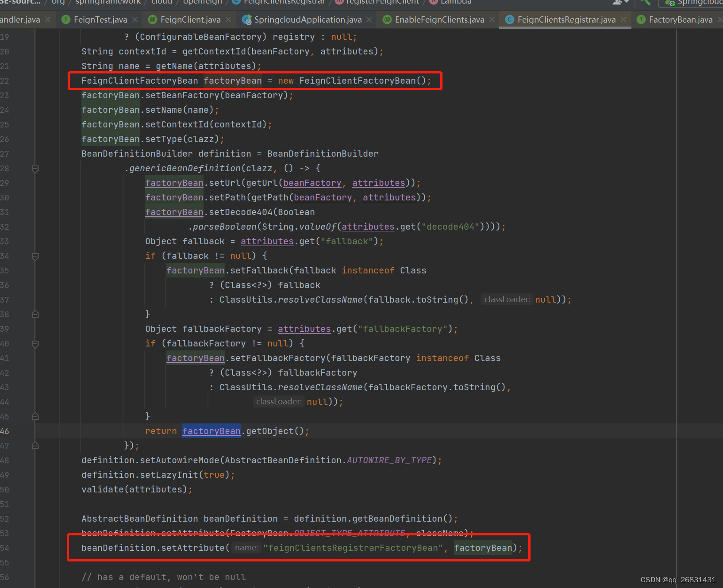Click setDecode404 method on line 31
The width and height of the screenshot is (723, 588).
241,212
